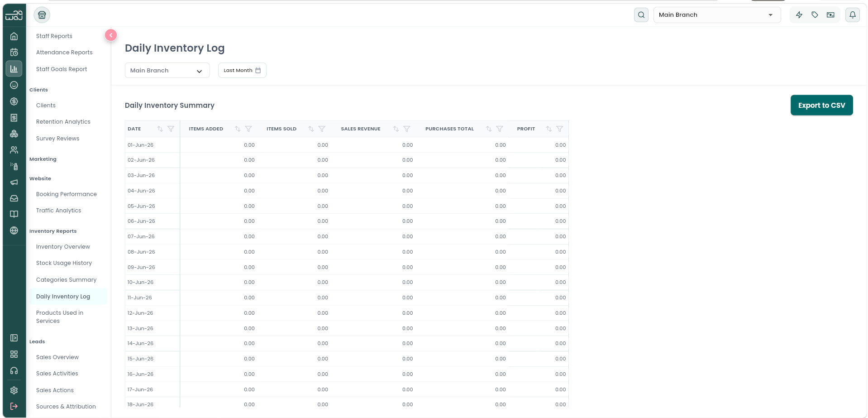
Task: Filter the ITEMS SOLD column
Action: [x=322, y=129]
